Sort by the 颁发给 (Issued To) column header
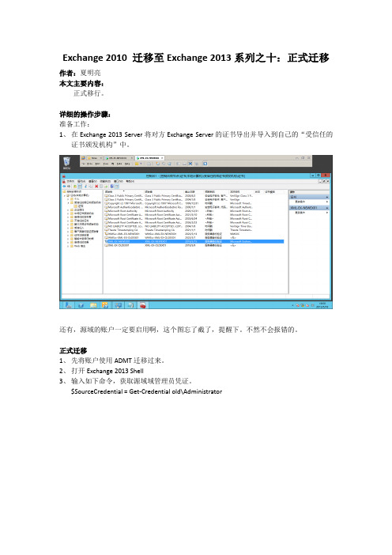392x555 pixels. (124, 191)
